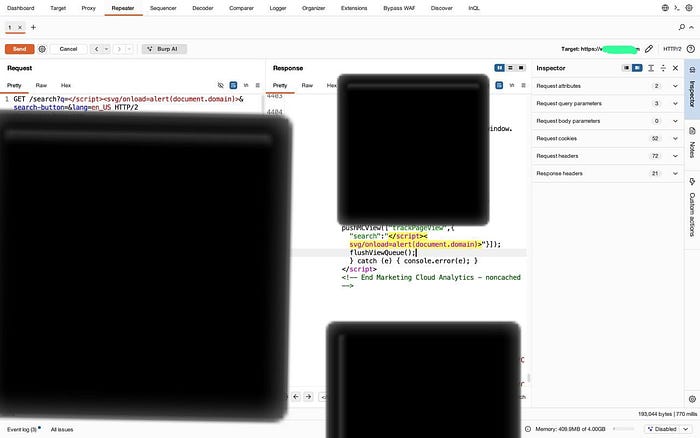
Task: Send the request
Action: click(x=20, y=49)
